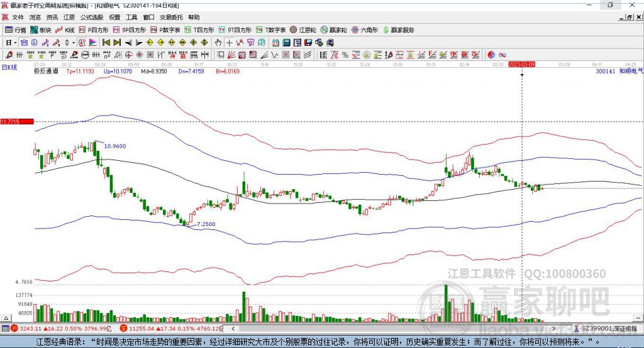
Task: Click the horizontal scrollbar right arrow
Action: [553, 329]
